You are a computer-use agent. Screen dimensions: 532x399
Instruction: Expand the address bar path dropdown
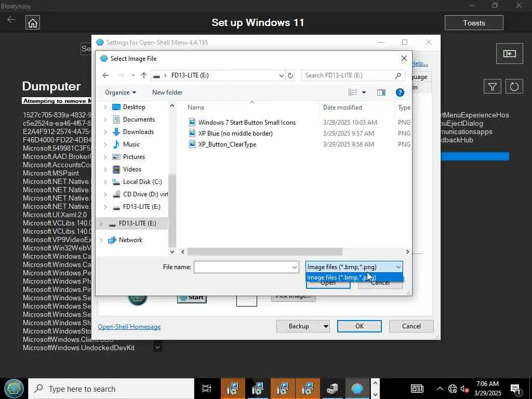(x=281, y=75)
